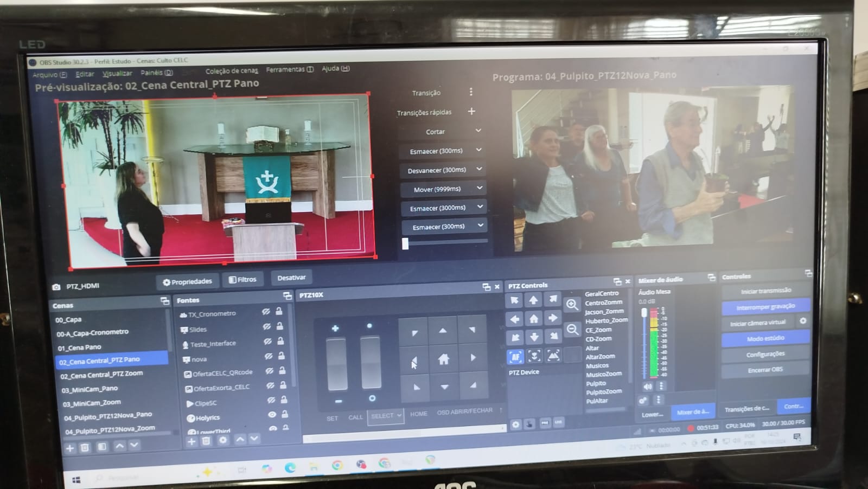The image size is (868, 489).
Task: Unlock the ClipeSC source
Action: coord(284,400)
